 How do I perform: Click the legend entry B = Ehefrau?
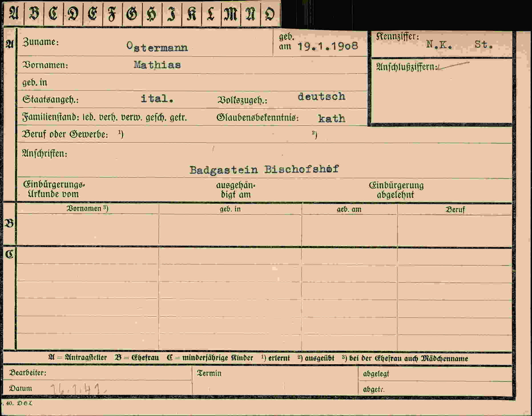pyautogui.click(x=137, y=358)
